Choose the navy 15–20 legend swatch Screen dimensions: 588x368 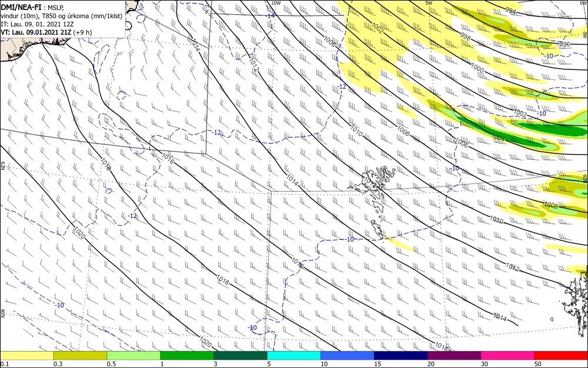pos(401,356)
